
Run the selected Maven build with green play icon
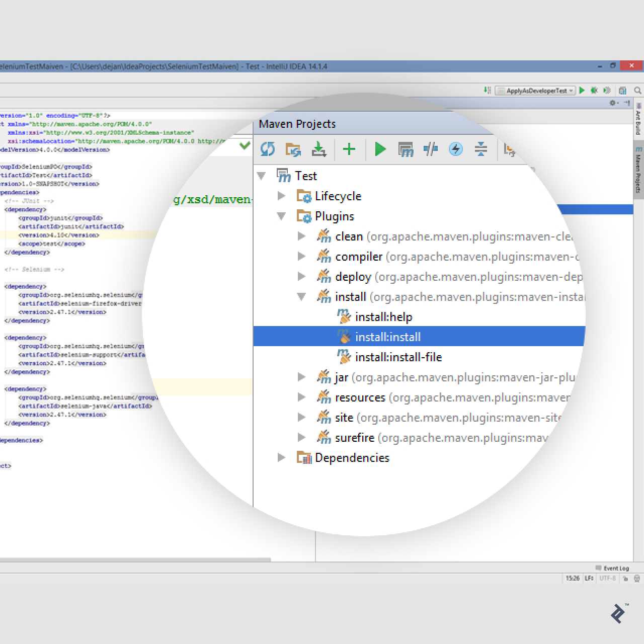(380, 149)
